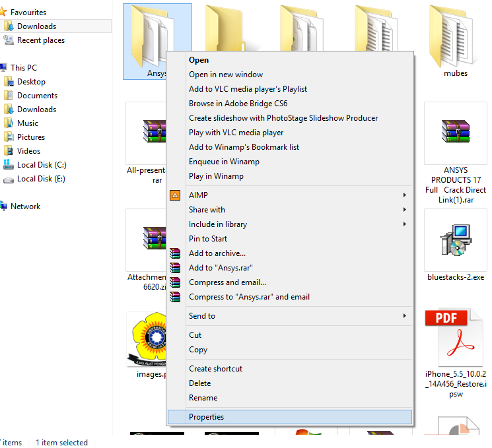Select Create slideshow with PhotoStage Slideshow Producer
This screenshot has height=448, width=492.
tap(290, 118)
